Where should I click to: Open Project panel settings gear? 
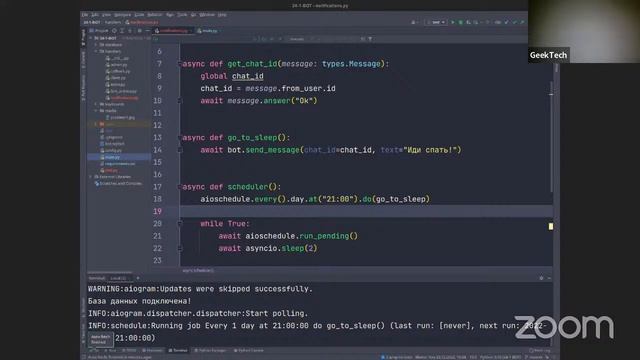(x=140, y=31)
